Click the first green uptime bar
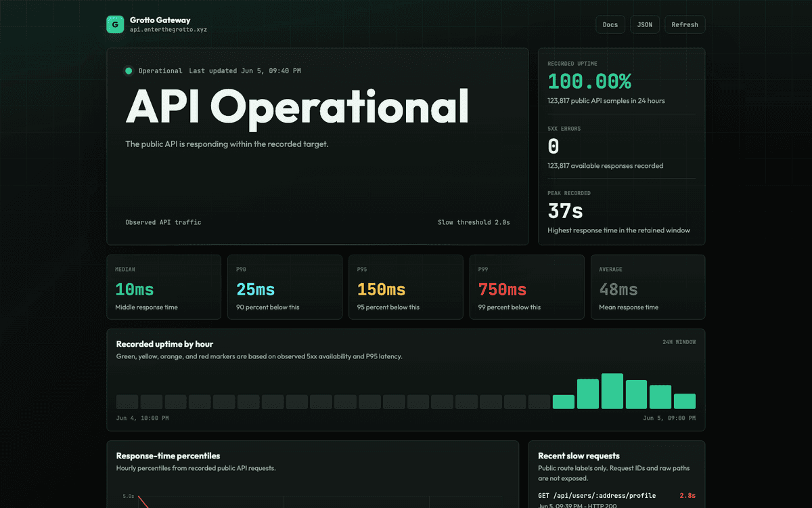 564,402
